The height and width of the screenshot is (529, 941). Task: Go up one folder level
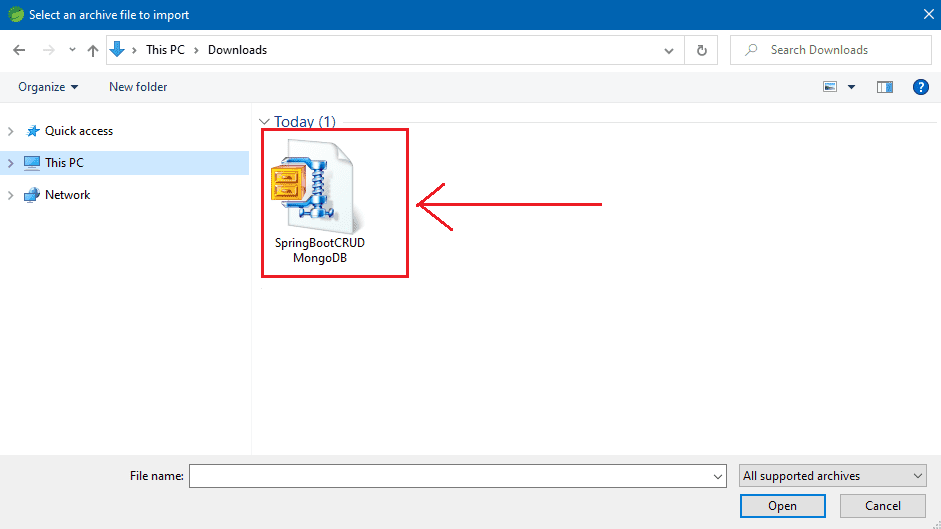point(92,50)
